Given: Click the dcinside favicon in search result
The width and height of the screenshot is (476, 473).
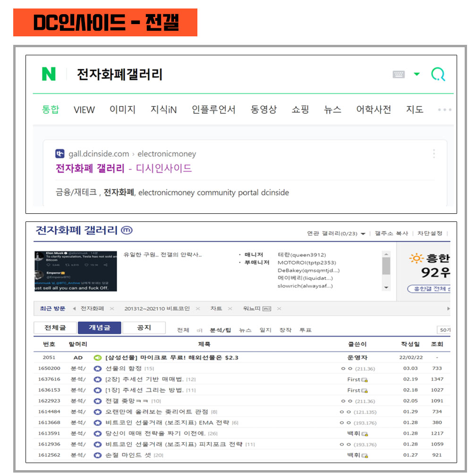Looking at the screenshot, I should [x=60, y=153].
